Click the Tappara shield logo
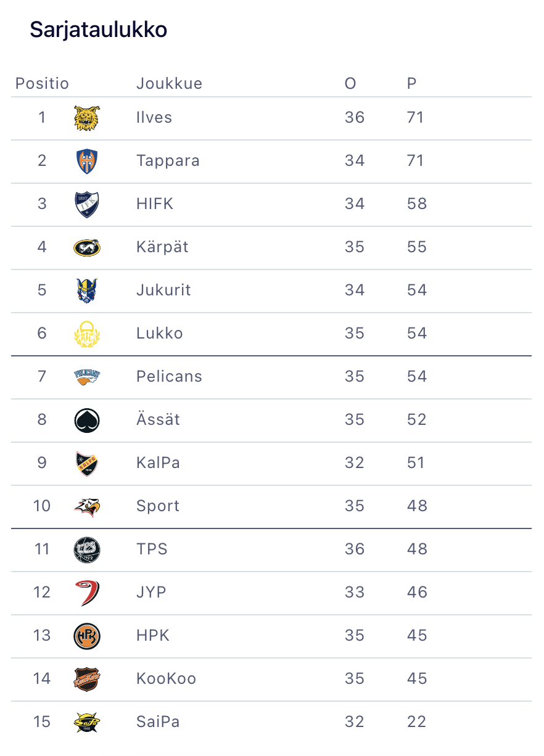 [x=86, y=161]
